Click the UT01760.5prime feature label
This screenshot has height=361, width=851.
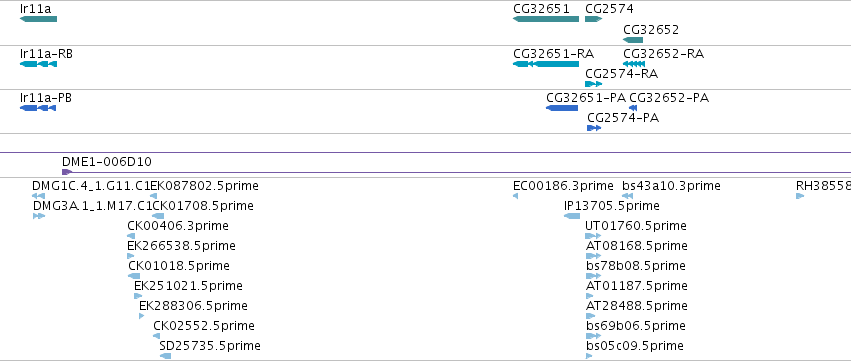pos(636,225)
